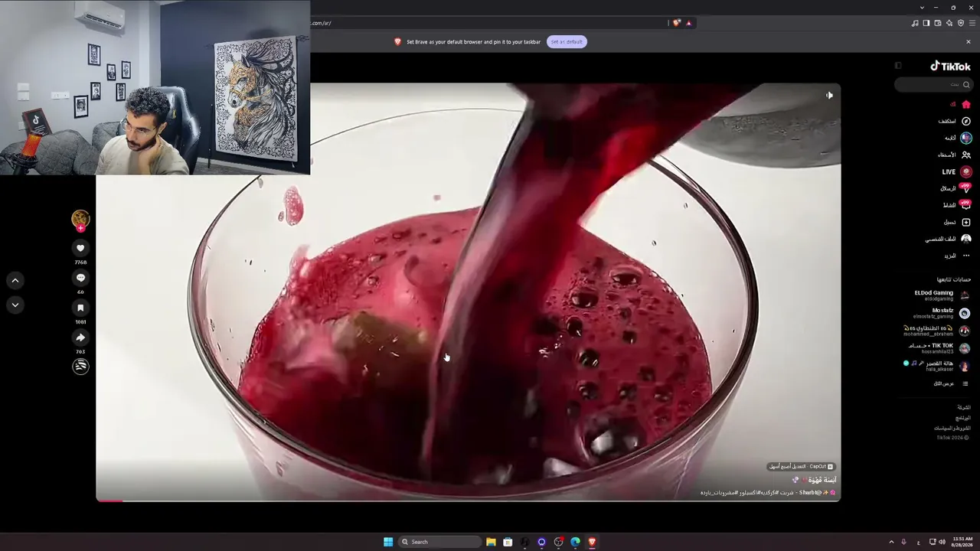
Task: Open the Windows Start menu
Action: click(388, 542)
